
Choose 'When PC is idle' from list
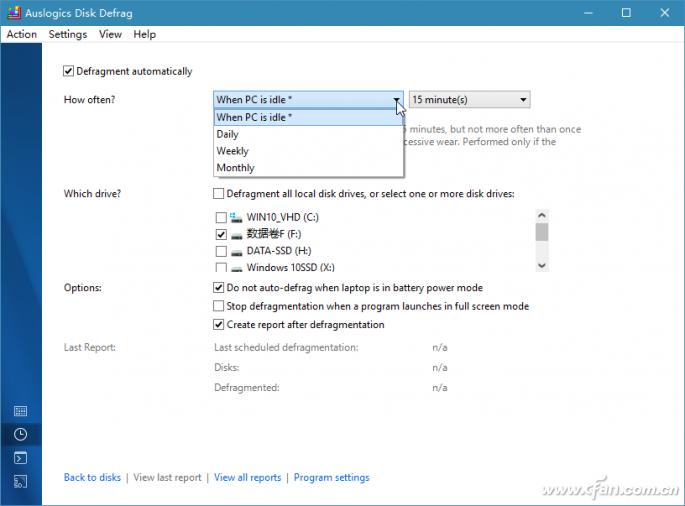(x=308, y=117)
